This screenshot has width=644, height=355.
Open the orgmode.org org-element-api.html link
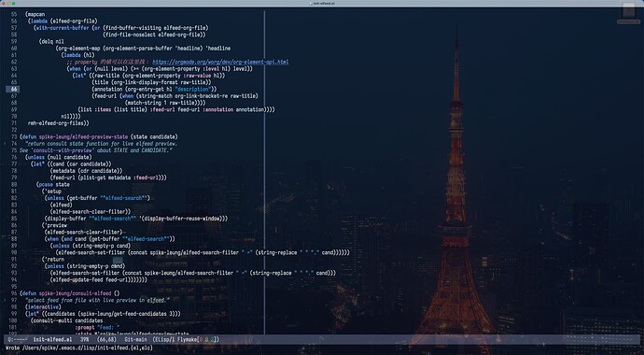[220, 62]
